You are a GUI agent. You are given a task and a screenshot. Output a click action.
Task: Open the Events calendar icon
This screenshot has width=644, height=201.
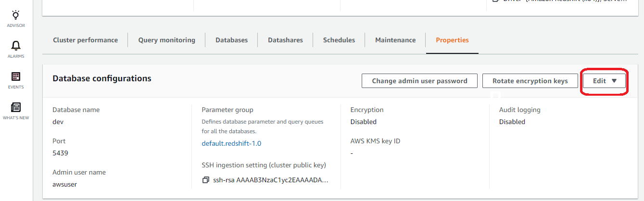click(16, 77)
